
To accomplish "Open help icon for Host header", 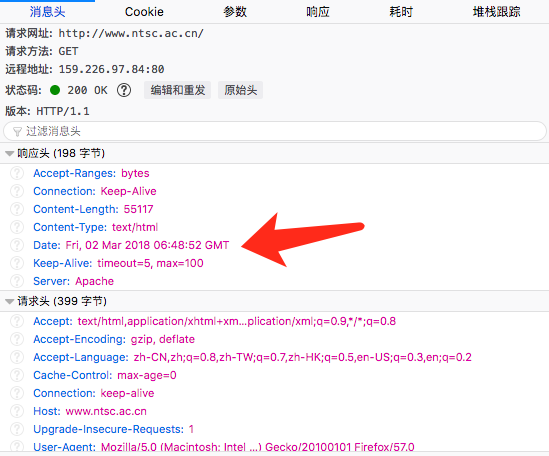I will [17, 411].
